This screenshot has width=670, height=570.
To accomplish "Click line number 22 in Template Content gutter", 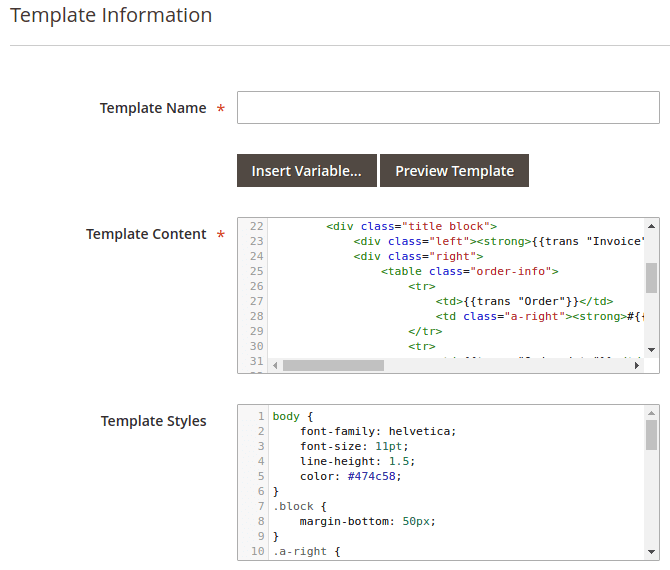I will coord(256,226).
